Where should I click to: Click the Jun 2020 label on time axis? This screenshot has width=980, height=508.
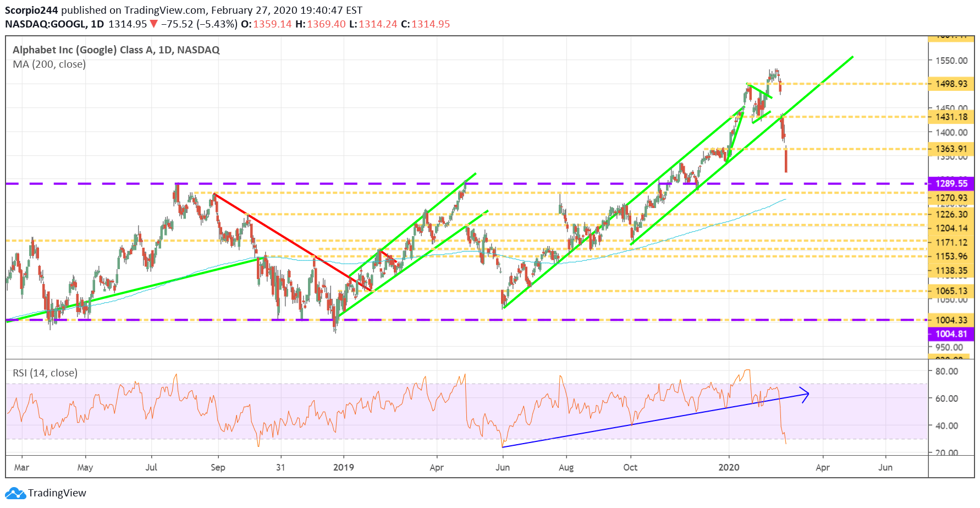885,468
